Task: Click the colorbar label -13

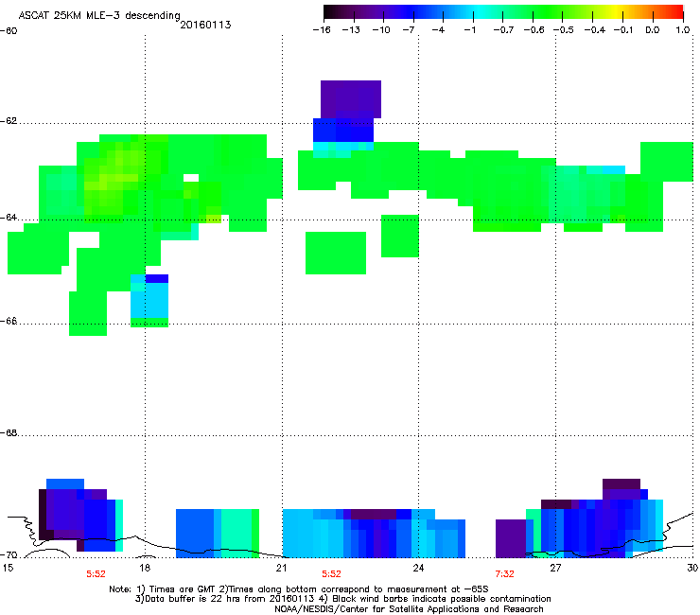Action: coord(351,30)
